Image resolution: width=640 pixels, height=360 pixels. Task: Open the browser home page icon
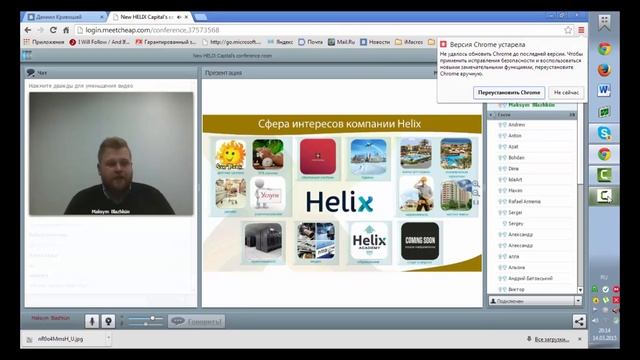(66, 30)
